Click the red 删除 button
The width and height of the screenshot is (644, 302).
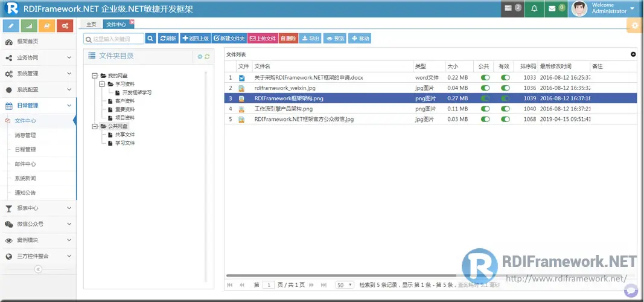pos(289,39)
